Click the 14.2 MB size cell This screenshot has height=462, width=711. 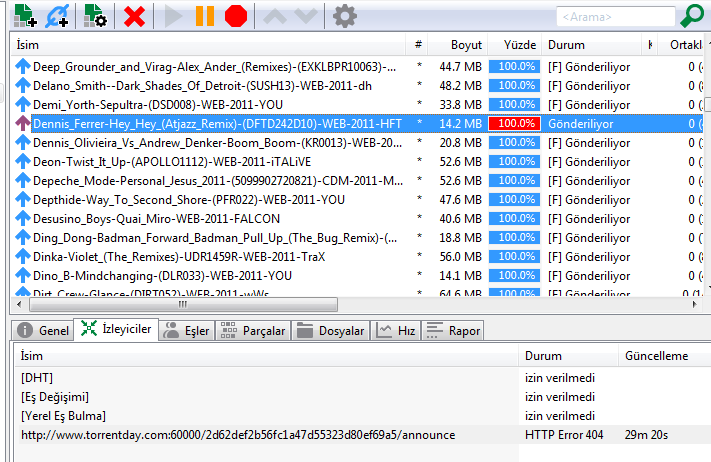coord(460,124)
